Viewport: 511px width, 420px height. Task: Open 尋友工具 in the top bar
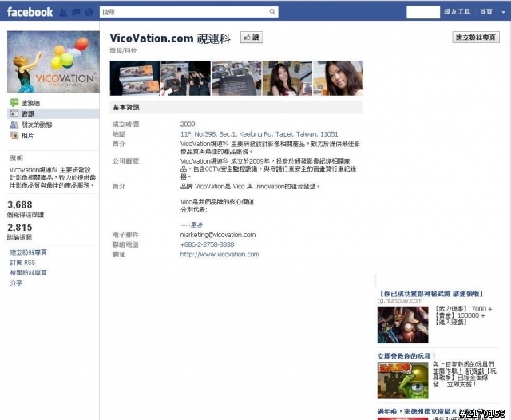tap(457, 12)
